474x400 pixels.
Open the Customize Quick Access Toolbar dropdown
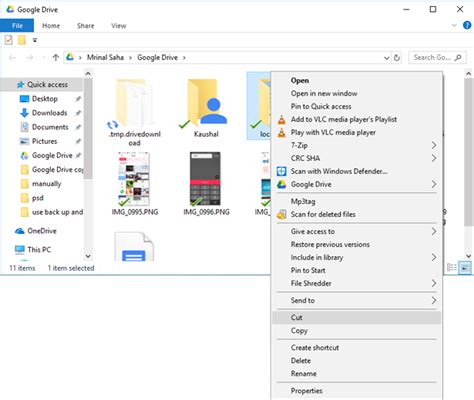pyautogui.click(x=35, y=40)
